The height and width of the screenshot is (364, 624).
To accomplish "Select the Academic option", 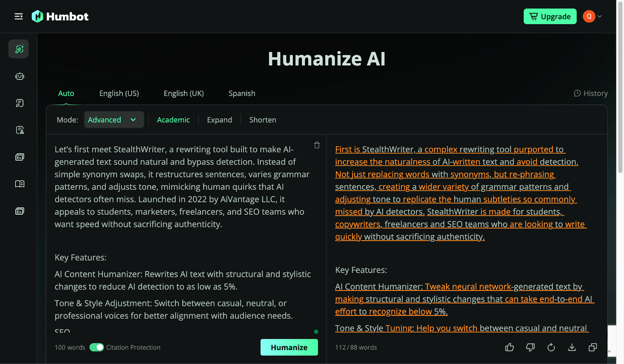I will [x=173, y=120].
